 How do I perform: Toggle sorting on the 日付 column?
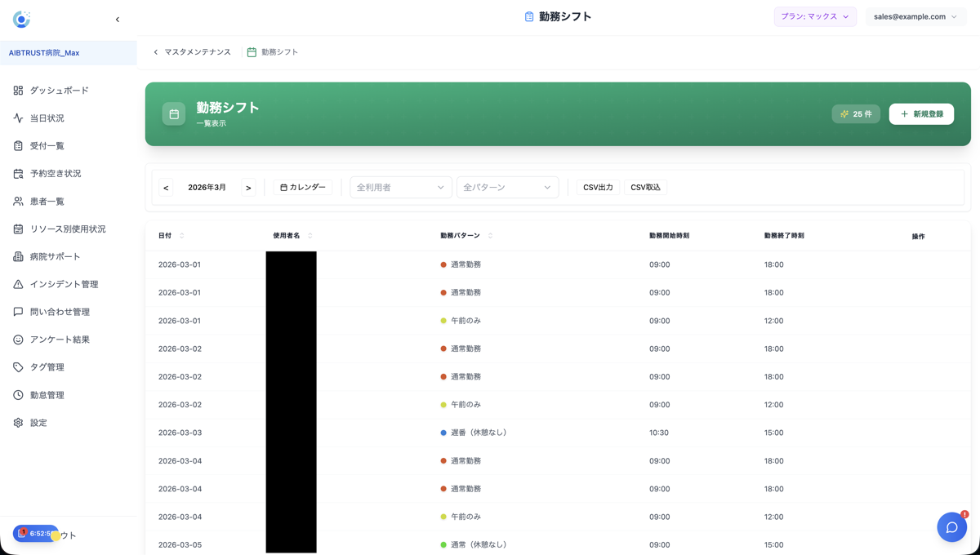pos(181,235)
